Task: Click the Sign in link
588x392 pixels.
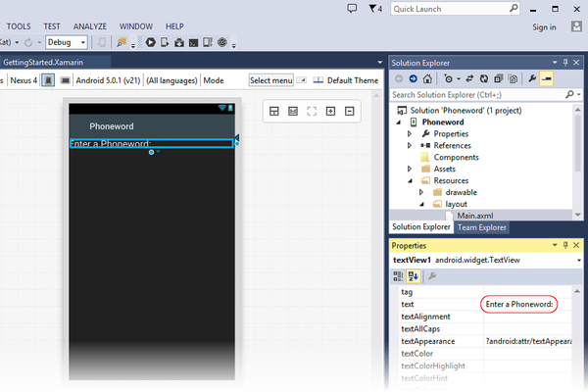Action: click(545, 26)
